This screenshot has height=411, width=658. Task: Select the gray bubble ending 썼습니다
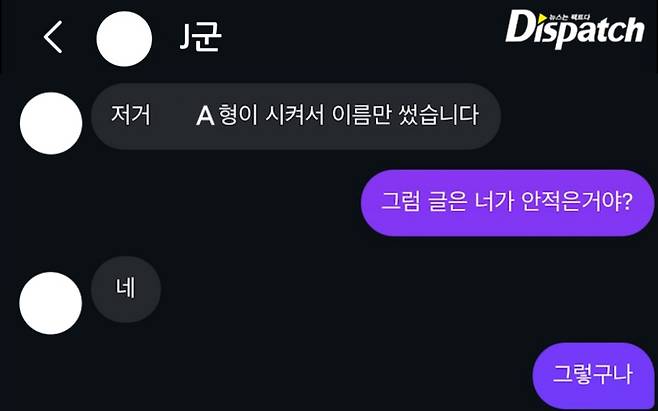tap(296, 116)
